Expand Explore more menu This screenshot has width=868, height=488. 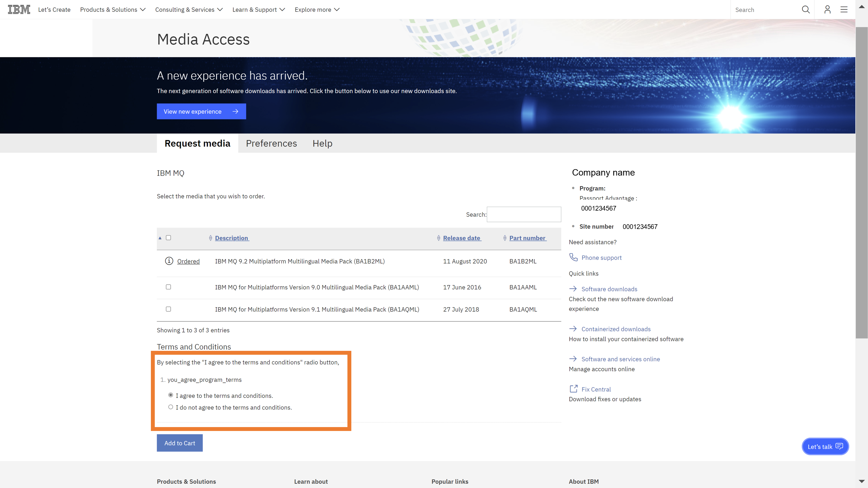pos(317,9)
